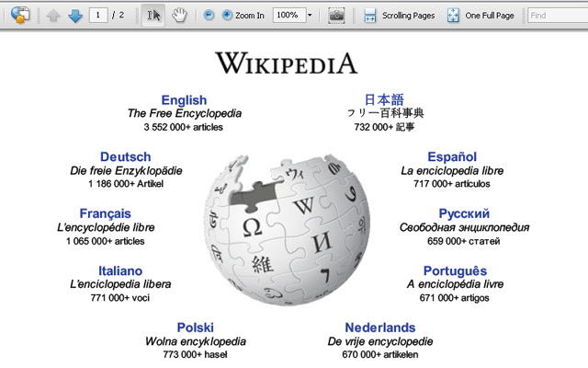Click the current page number field
Screen dimensions: 588x368
99,16
